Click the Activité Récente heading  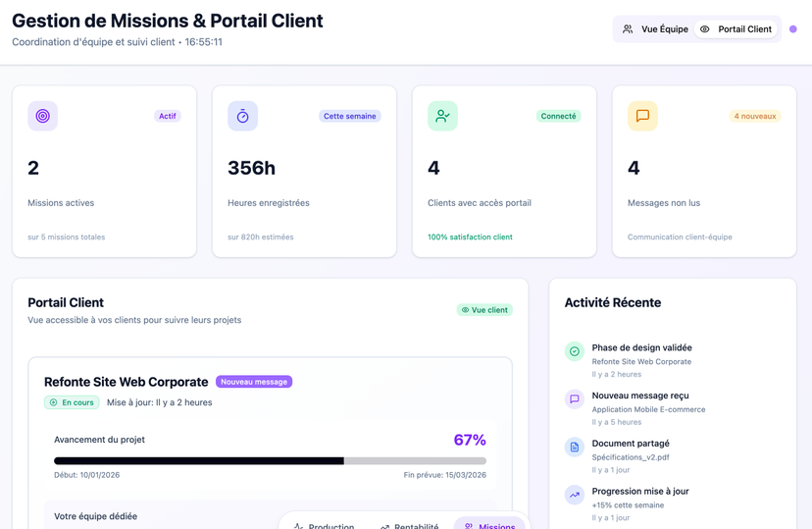(613, 302)
